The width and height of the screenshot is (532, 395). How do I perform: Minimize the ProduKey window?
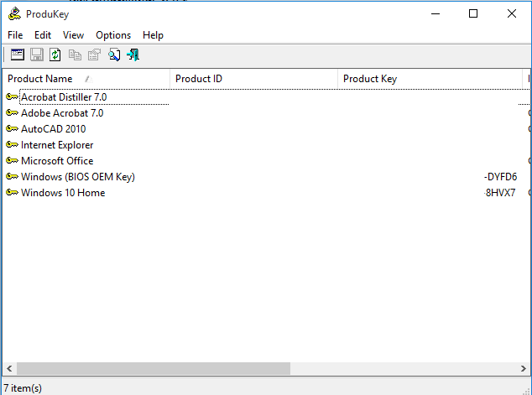coord(436,14)
